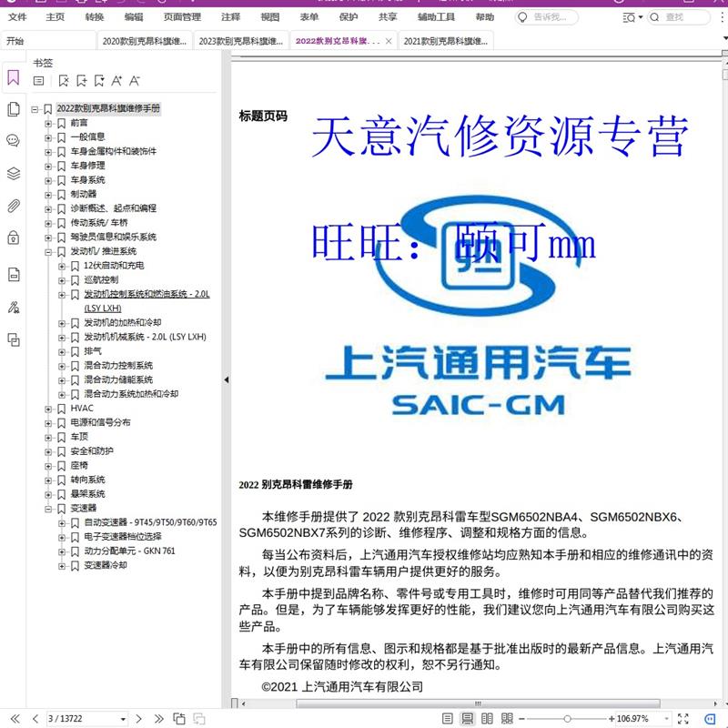Open the Signatures pen panel icon
Viewport: 728px width, 728px height.
click(x=14, y=308)
